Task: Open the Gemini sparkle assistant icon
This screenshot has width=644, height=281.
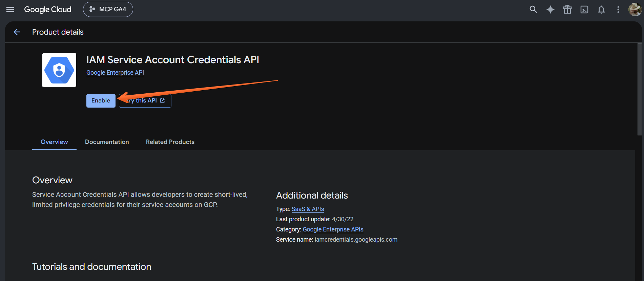Action: 550,10
